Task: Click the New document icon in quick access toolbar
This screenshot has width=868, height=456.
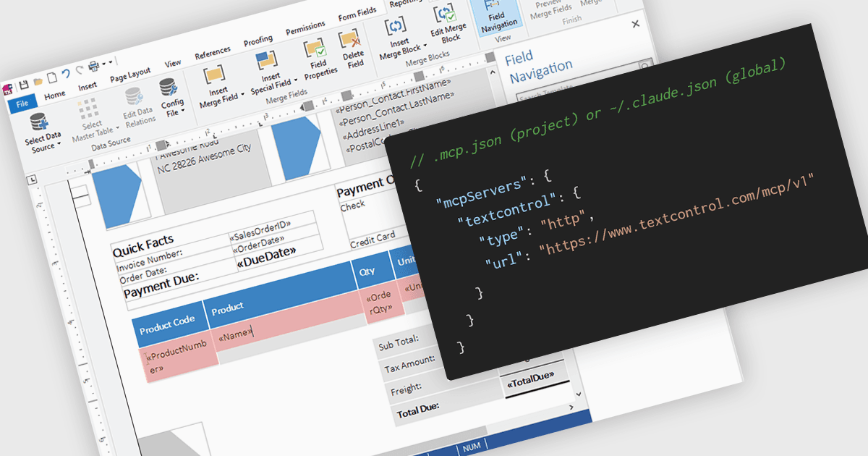Action: 51,78
